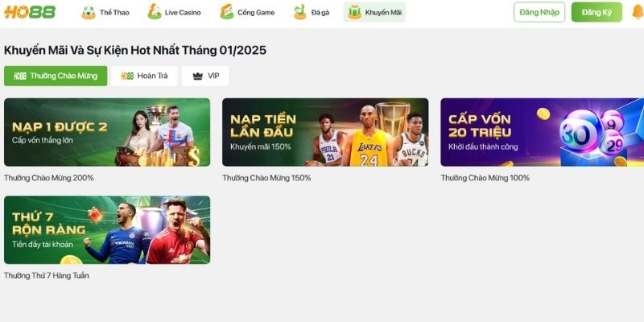The height and width of the screenshot is (322, 644).
Task: Click the Live Casino icon
Action: click(x=155, y=12)
